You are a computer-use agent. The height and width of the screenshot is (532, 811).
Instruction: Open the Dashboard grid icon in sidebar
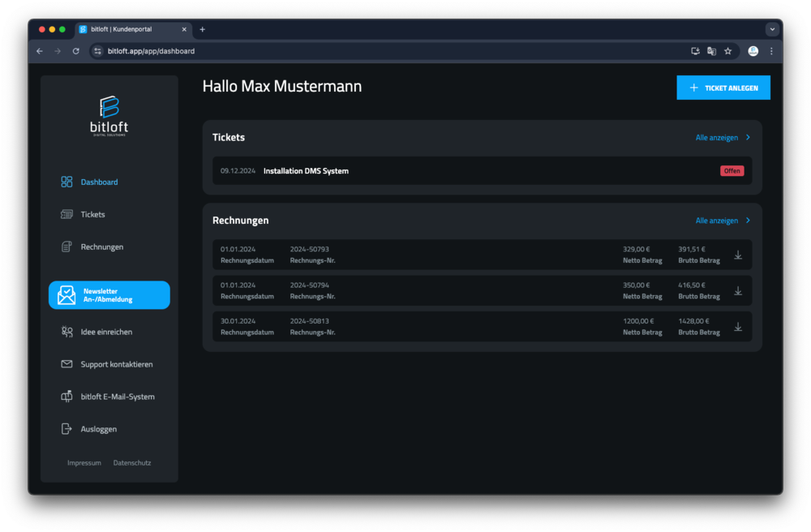(x=67, y=182)
